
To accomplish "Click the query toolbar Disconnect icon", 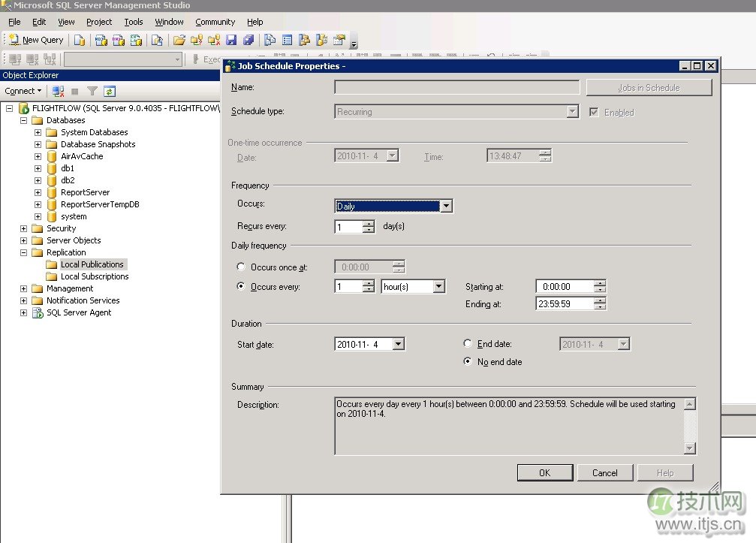I will pyautogui.click(x=32, y=59).
